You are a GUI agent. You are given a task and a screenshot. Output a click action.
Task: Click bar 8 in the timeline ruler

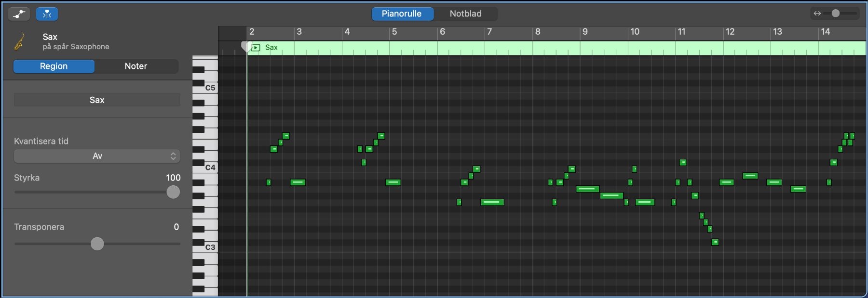[538, 32]
